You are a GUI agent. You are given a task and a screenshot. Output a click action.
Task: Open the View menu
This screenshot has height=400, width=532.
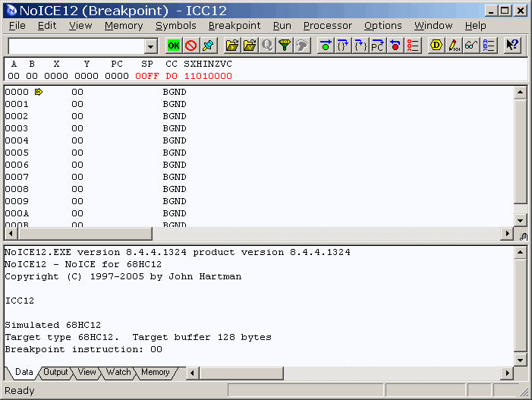point(80,26)
